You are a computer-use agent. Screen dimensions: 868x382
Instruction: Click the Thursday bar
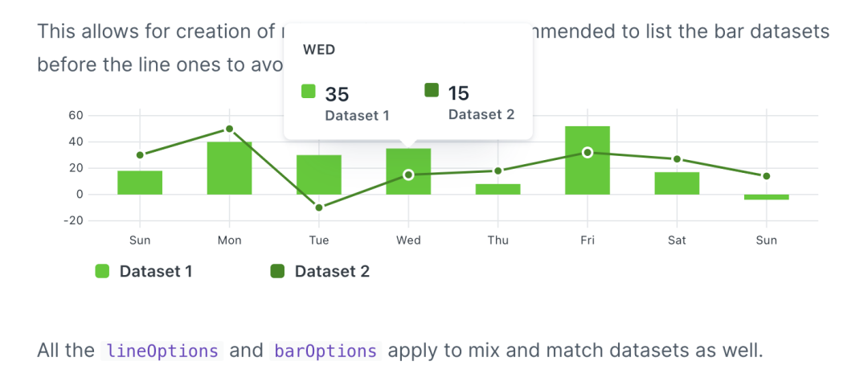tap(498, 189)
